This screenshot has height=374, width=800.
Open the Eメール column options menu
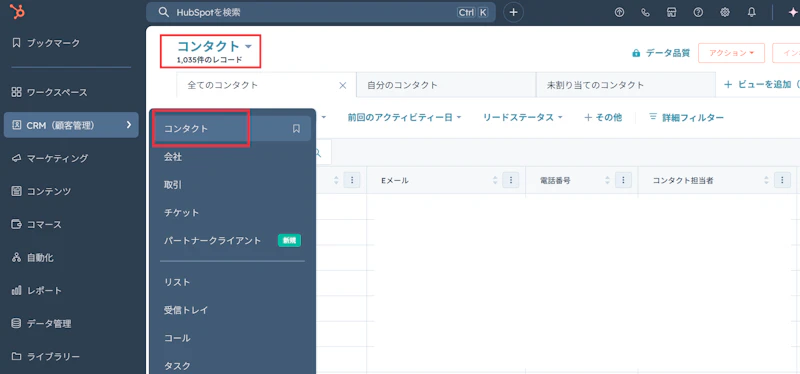point(511,180)
